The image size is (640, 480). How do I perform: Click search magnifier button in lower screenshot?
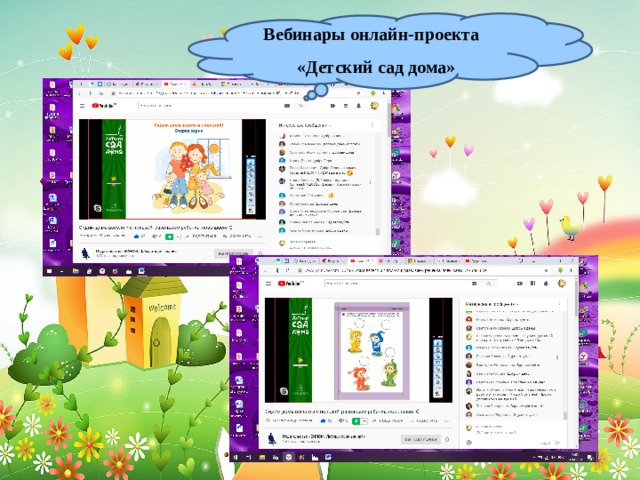click(x=489, y=283)
